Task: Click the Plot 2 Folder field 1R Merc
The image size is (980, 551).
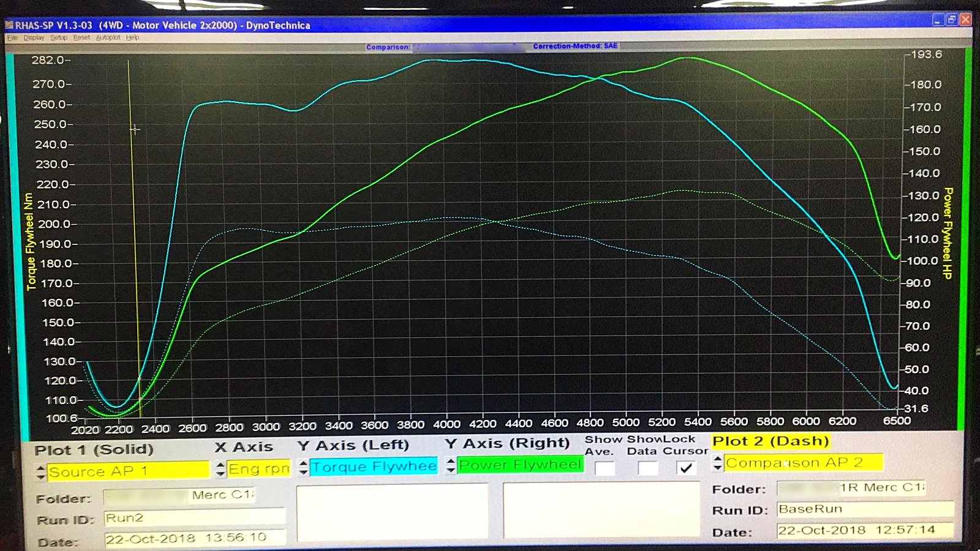Action: pyautogui.click(x=851, y=488)
